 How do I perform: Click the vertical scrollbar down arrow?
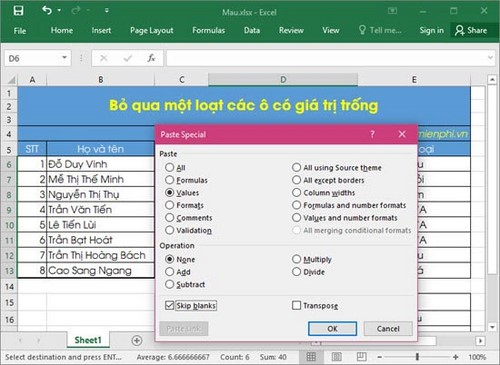point(492,327)
